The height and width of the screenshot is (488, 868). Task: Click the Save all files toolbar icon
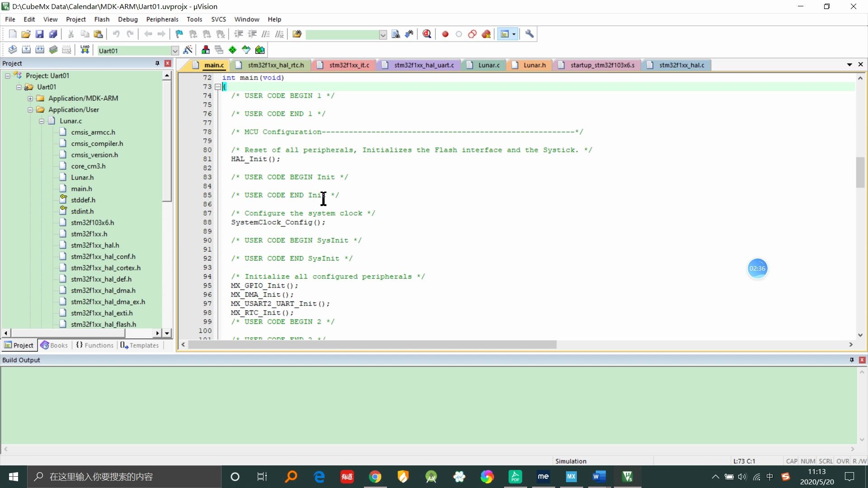coord(52,33)
